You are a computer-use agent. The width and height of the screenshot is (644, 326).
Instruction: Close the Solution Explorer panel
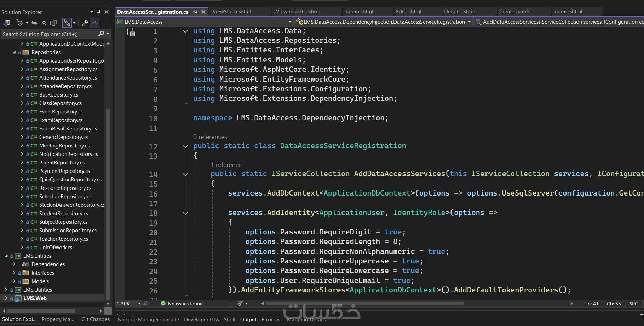tap(107, 12)
